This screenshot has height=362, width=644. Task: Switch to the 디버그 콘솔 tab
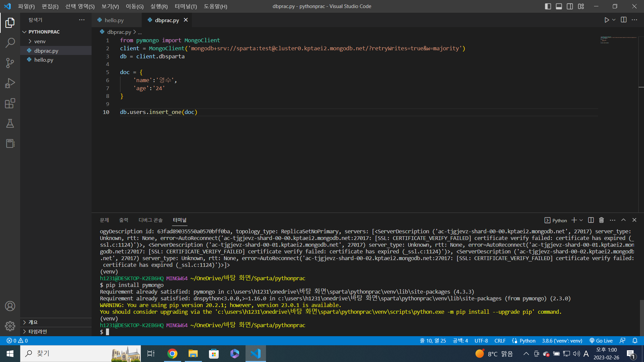[x=150, y=220]
